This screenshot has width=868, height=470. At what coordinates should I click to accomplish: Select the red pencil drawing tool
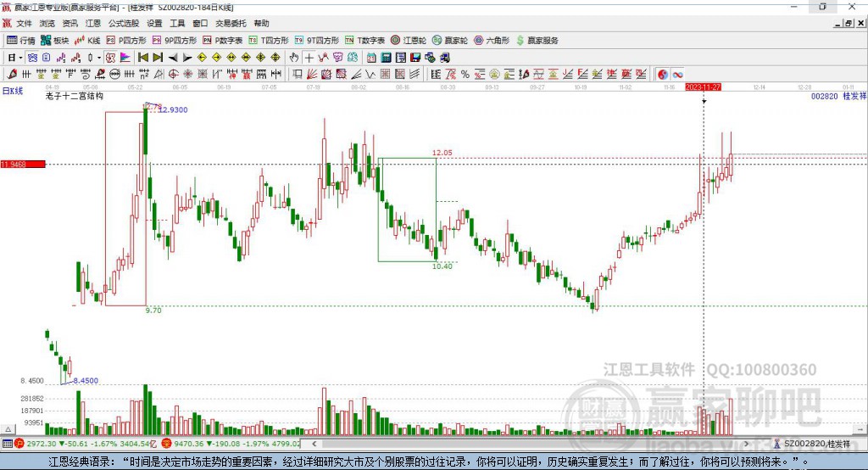pos(12,75)
